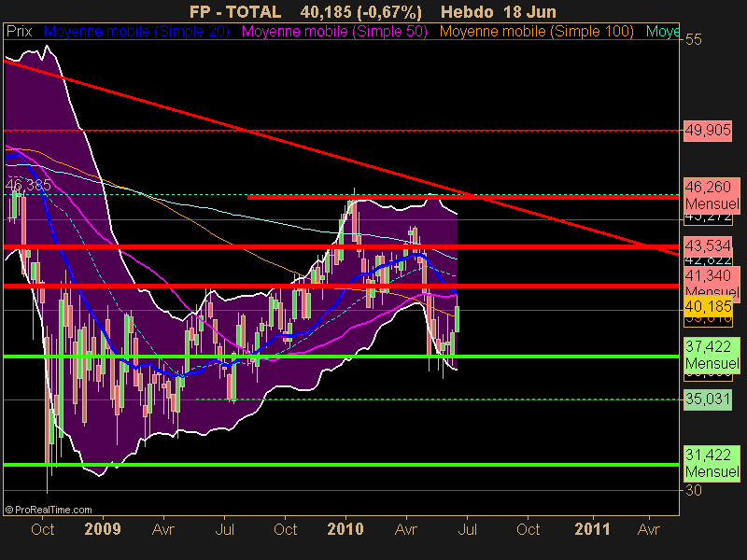Viewport: 747px width, 560px height.
Task: Click the 2010 label on time axis
Action: click(x=345, y=529)
